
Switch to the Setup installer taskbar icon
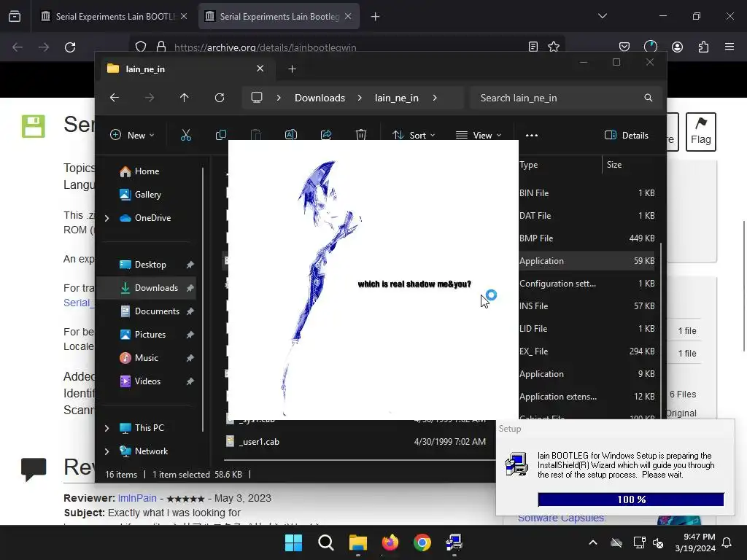pos(454,542)
